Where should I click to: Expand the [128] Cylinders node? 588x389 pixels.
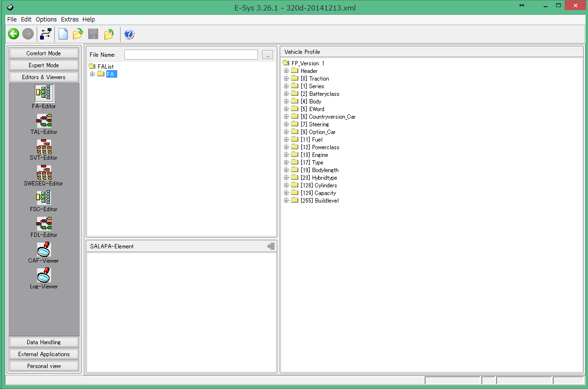[286, 185]
